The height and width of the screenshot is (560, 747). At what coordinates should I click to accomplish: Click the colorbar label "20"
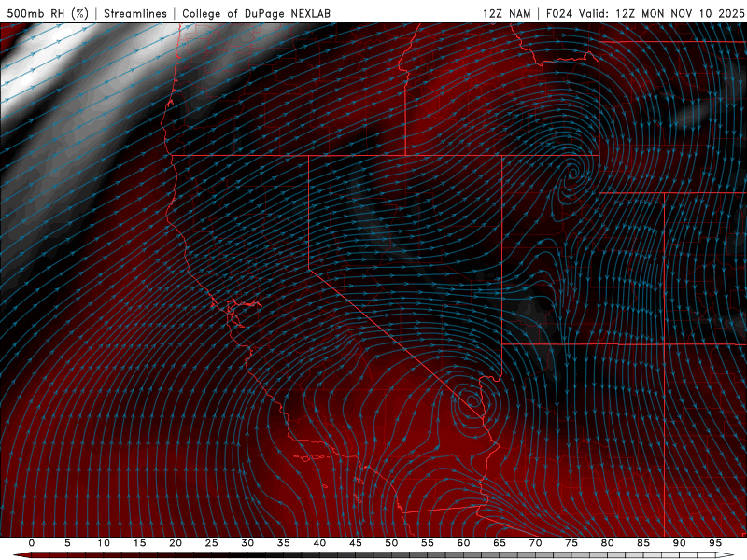coord(176,543)
